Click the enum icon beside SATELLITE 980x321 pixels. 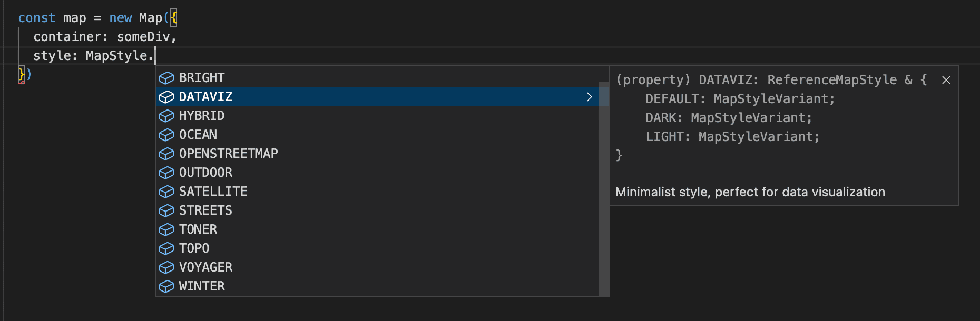click(x=166, y=192)
